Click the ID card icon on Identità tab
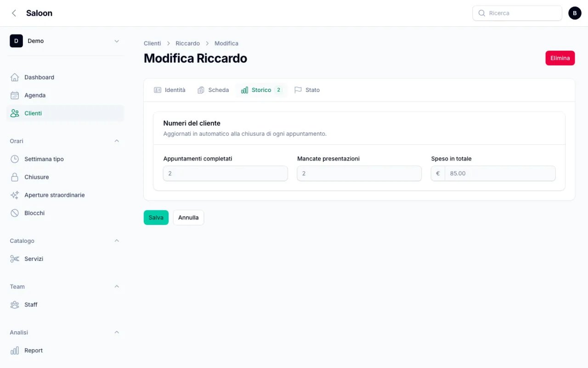Screen dimensions: 588x368 point(158,90)
